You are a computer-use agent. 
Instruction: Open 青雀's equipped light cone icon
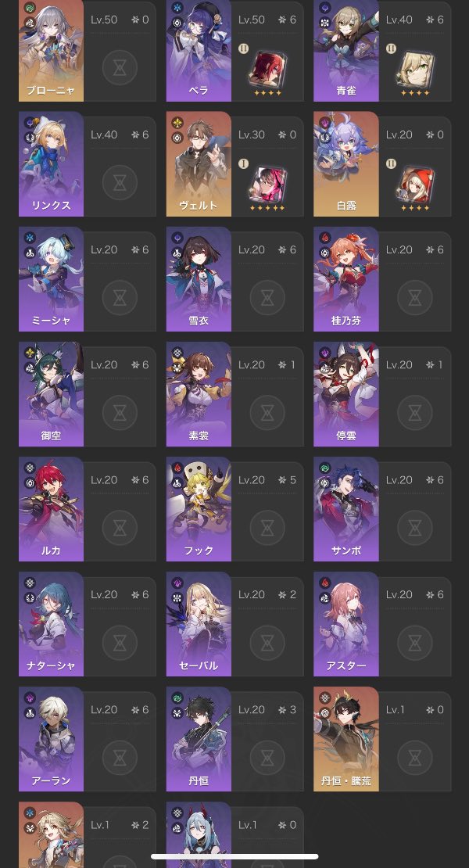pos(415,68)
